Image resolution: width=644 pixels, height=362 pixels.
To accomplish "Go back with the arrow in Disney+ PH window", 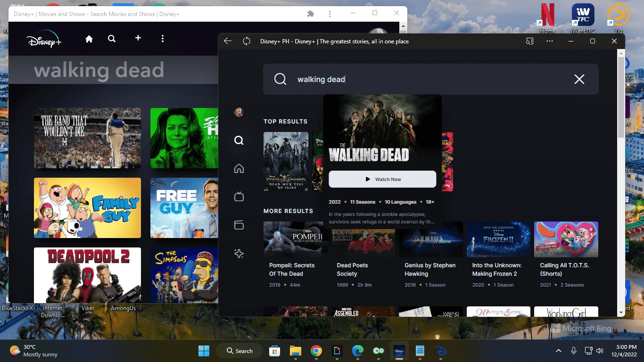I will coord(228,41).
